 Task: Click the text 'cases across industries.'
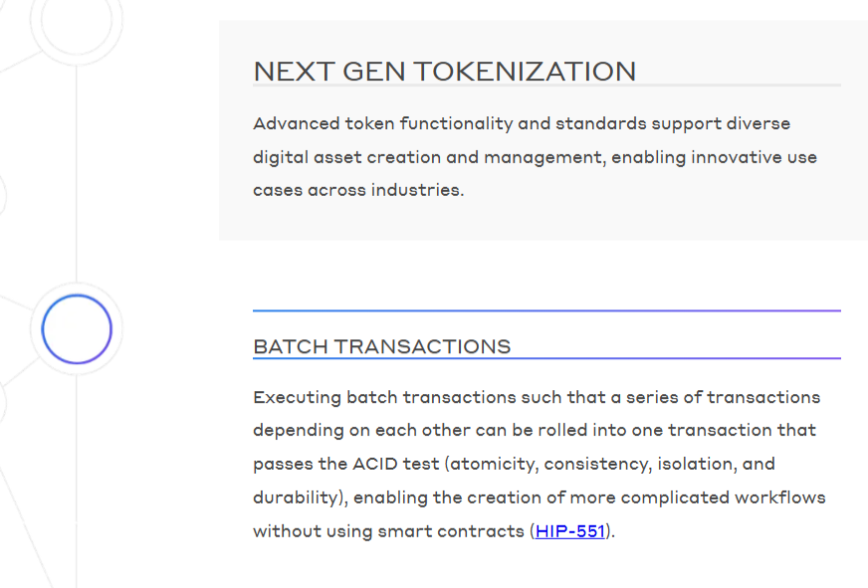(x=358, y=189)
